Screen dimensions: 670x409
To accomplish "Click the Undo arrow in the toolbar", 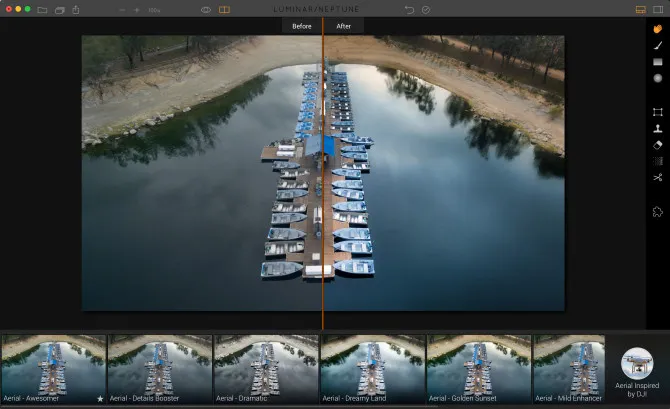I will pyautogui.click(x=409, y=9).
